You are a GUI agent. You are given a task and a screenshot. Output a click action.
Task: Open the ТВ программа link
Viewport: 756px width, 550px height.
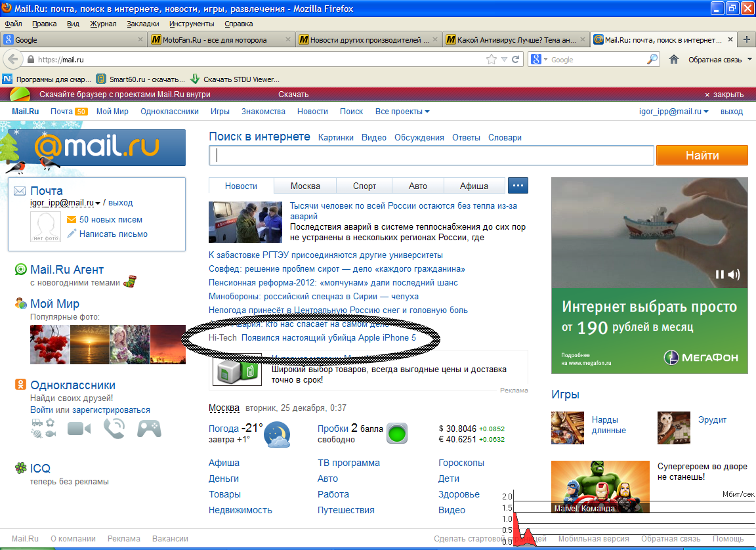coord(348,463)
